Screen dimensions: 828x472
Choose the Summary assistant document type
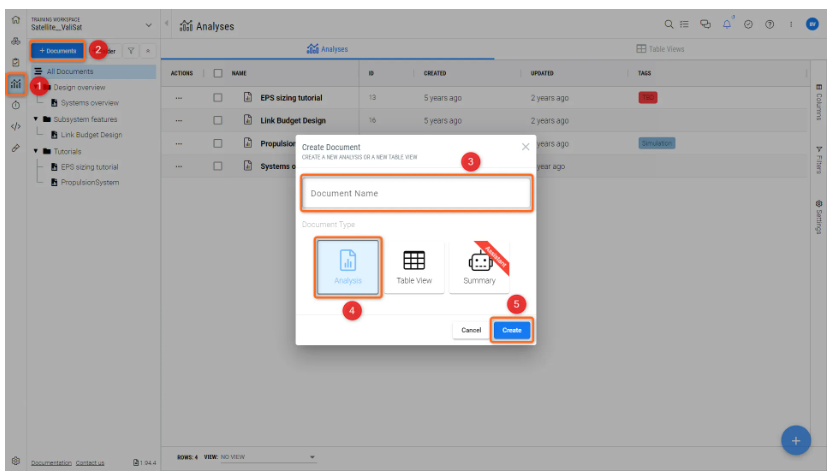tap(479, 267)
